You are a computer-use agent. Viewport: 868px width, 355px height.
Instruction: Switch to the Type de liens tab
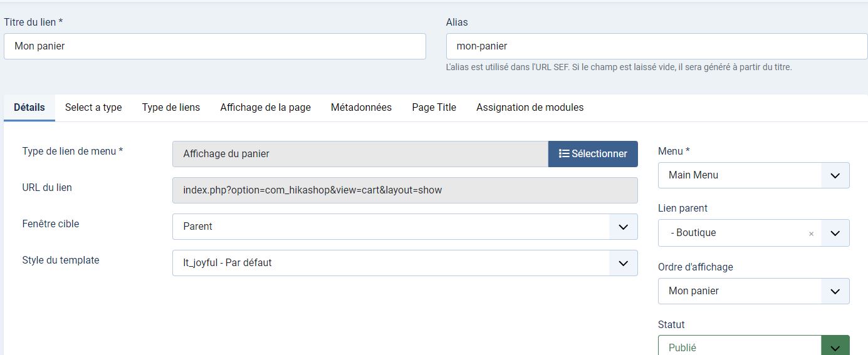point(171,108)
